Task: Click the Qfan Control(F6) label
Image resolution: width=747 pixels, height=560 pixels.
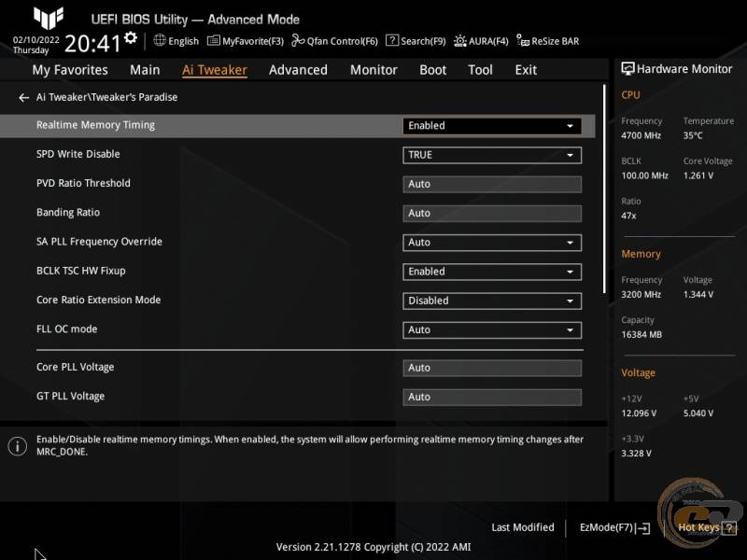Action: [342, 41]
